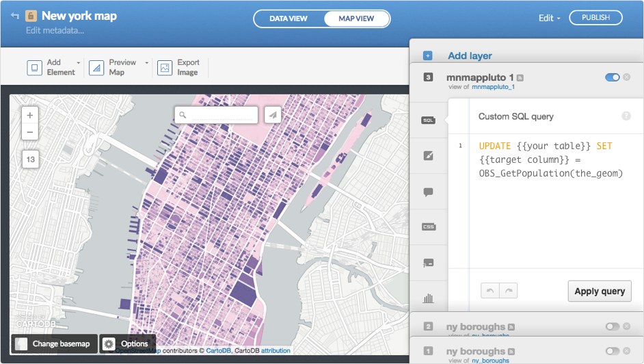This screenshot has height=364, width=644.
Task: Go back using the return arrow icon
Action: click(x=15, y=16)
